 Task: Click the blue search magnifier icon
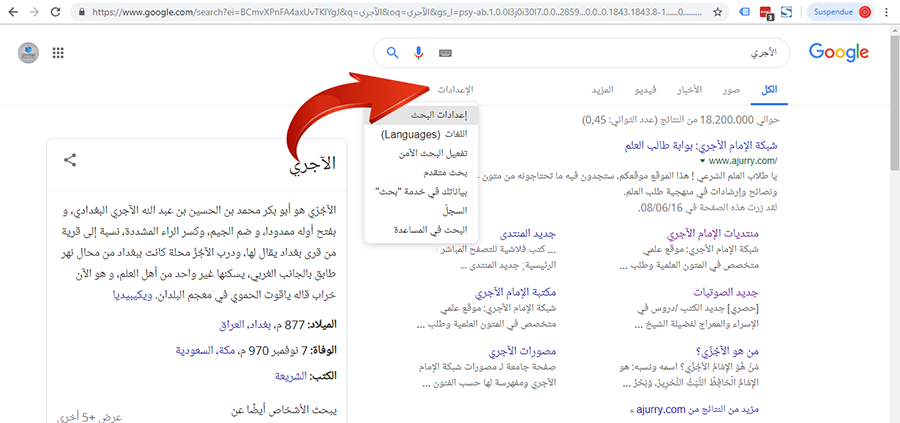tap(393, 53)
